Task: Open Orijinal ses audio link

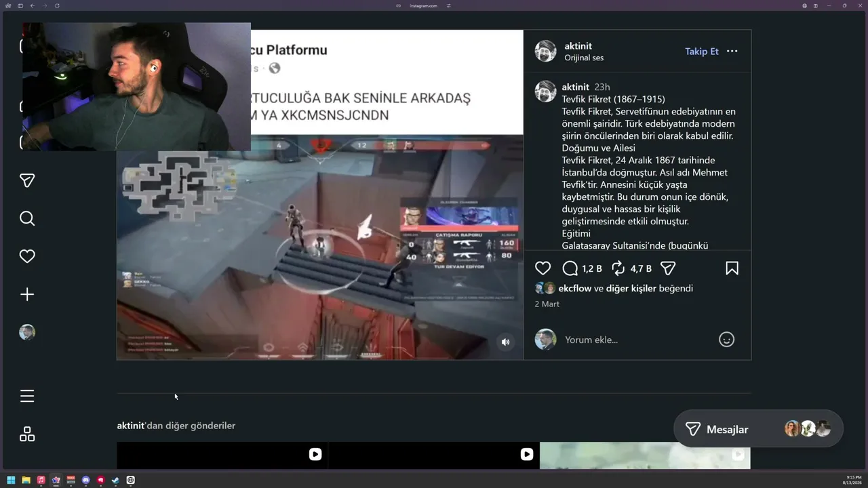Action: click(584, 58)
